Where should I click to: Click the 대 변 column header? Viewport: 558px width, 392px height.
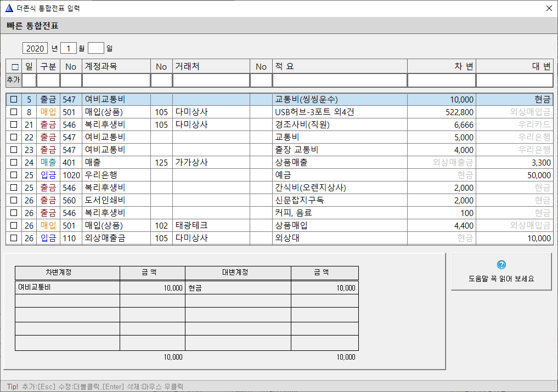click(515, 66)
